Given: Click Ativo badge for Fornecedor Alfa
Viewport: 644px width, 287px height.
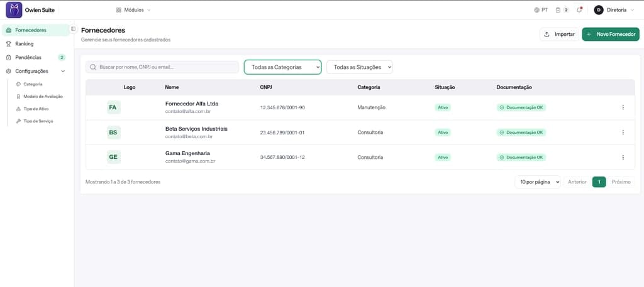Looking at the screenshot, I should [443, 107].
